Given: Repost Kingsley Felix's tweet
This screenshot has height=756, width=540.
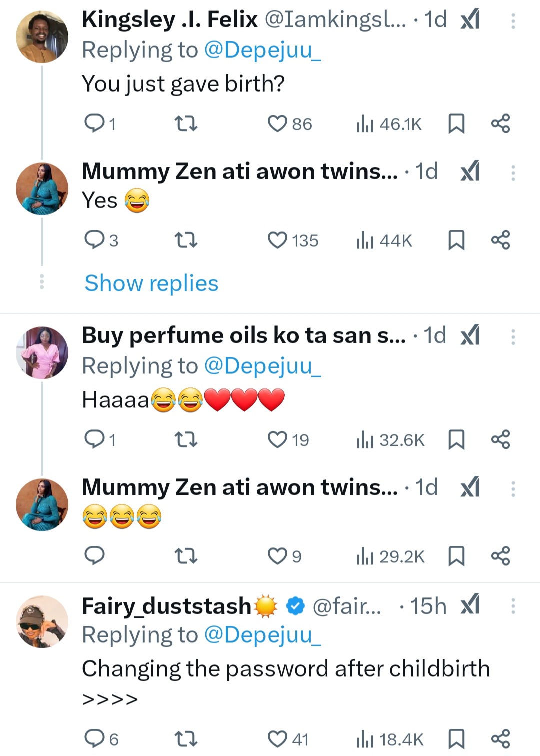Looking at the screenshot, I should click(186, 124).
